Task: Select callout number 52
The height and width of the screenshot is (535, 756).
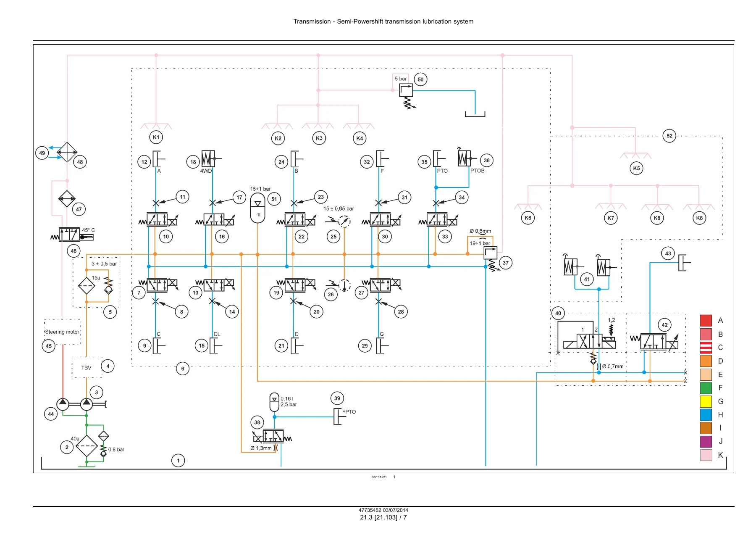Action: (669, 136)
